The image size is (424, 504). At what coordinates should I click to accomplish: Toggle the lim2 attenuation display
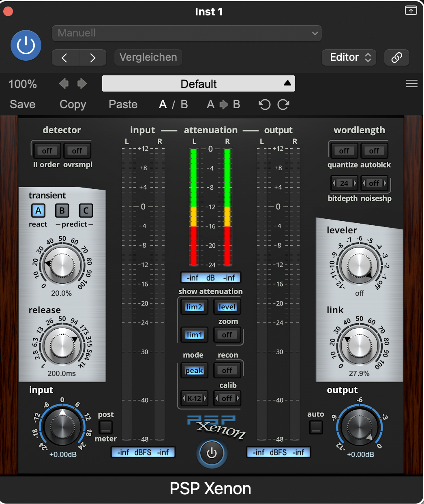[x=194, y=307]
